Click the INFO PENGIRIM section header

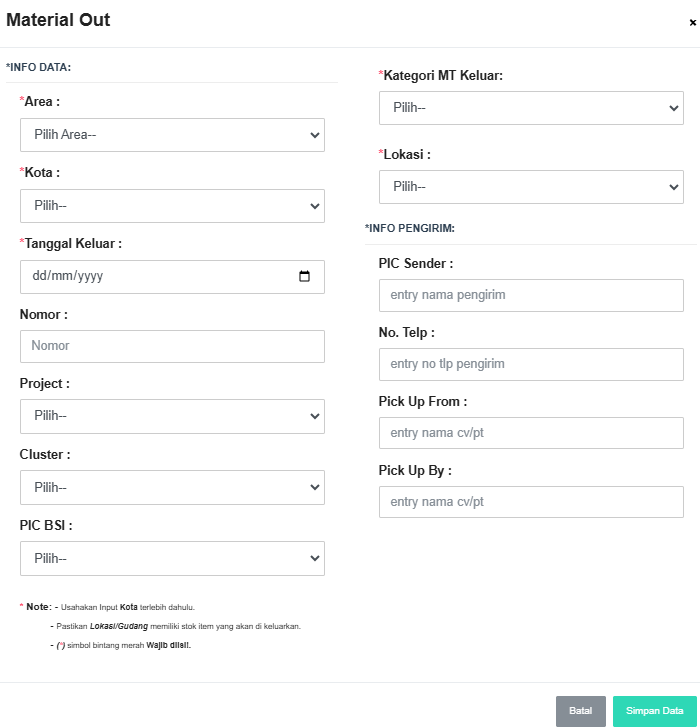point(410,228)
